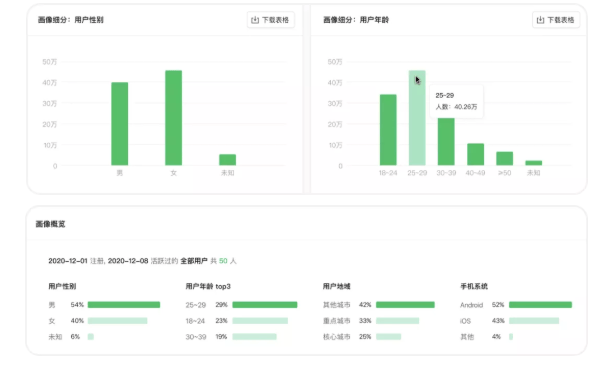Viewport: 614px width, 365px height.
Task: Click the green 50 user count
Action: point(223,261)
